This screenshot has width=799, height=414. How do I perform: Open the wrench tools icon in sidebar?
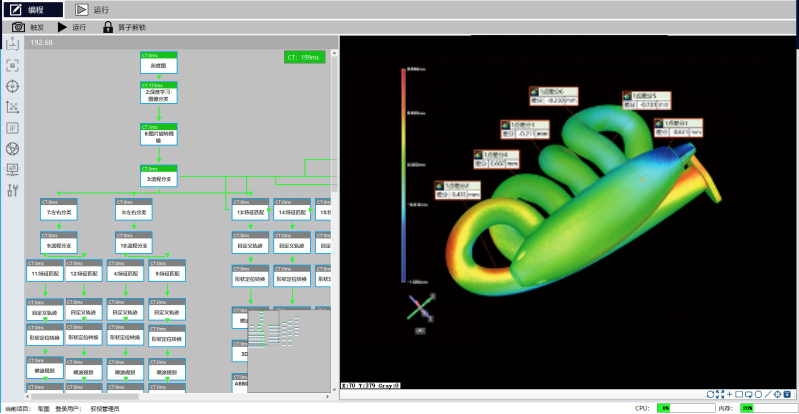(13, 191)
